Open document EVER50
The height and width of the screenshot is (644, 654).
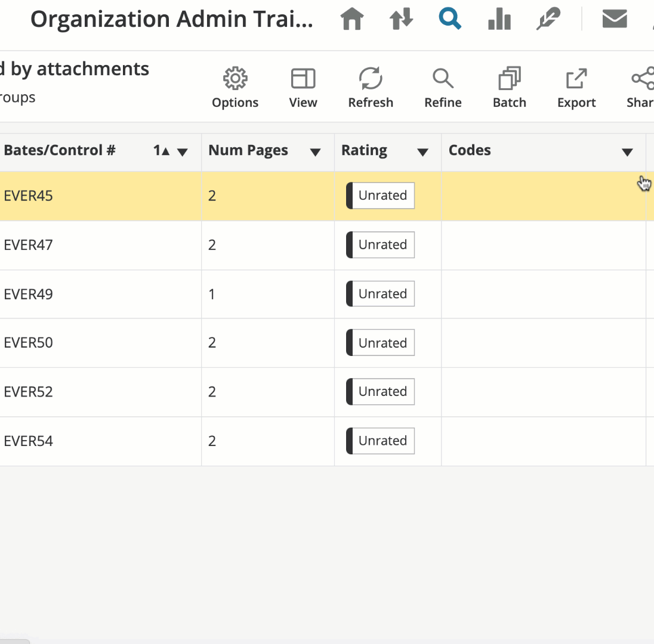point(29,343)
